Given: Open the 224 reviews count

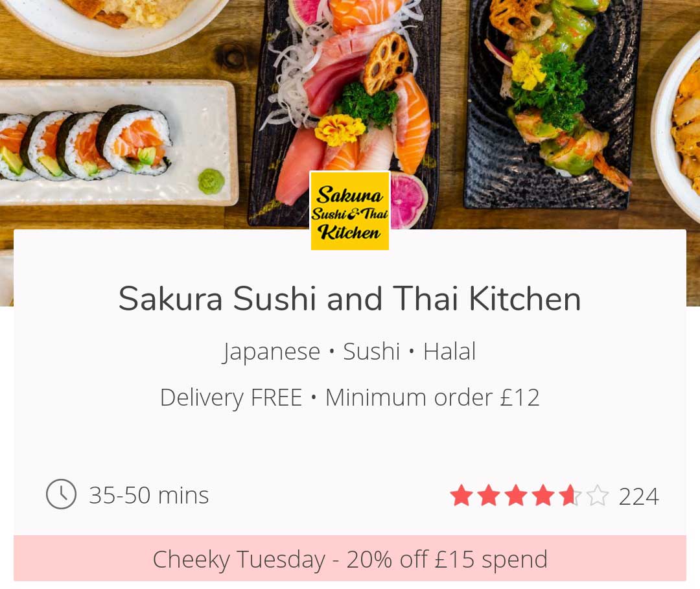Looking at the screenshot, I should pos(638,496).
